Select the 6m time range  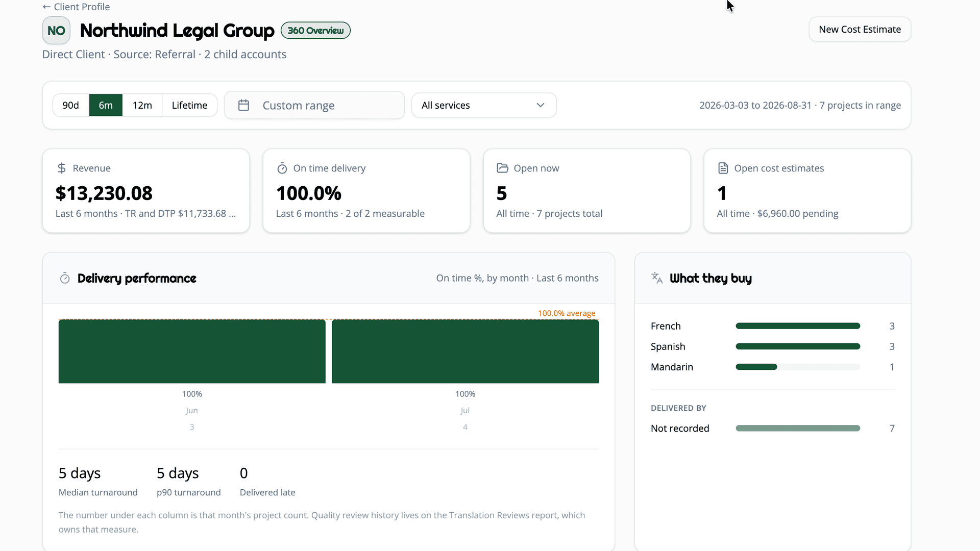tap(106, 105)
